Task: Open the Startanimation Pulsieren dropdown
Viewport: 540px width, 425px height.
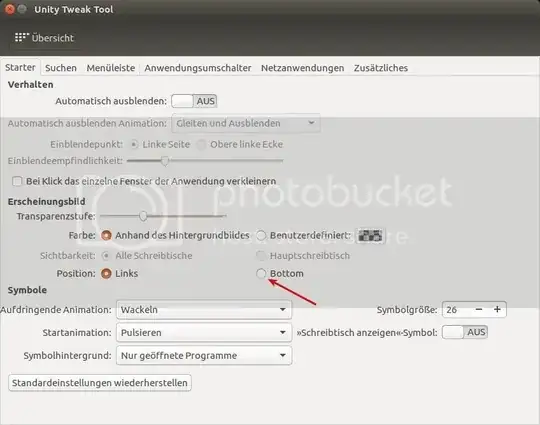Action: coord(204,332)
